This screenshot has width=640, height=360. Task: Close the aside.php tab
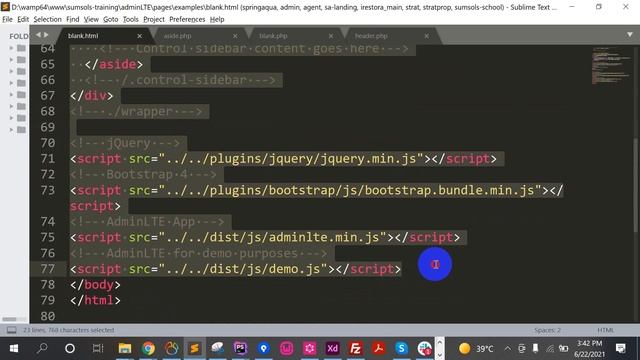point(235,36)
